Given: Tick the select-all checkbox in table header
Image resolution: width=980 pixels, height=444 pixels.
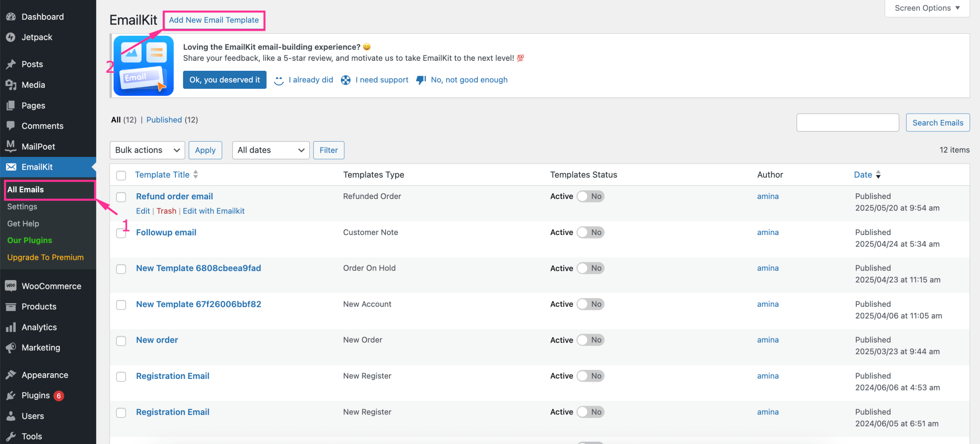Looking at the screenshot, I should pyautogui.click(x=121, y=175).
